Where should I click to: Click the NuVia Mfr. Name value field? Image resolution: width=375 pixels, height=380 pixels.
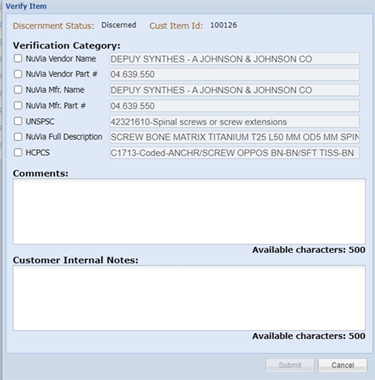point(234,90)
